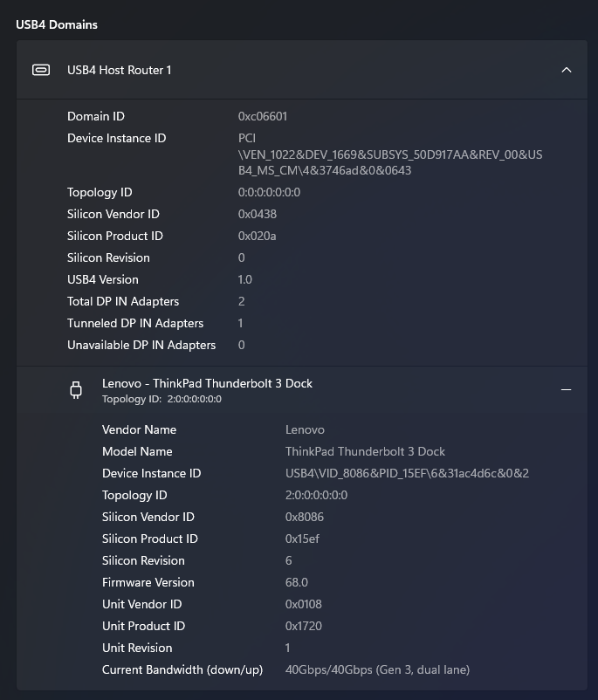The image size is (598, 700).
Task: Collapse the ThinkPad Thunderbolt 3 Dock section
Action: (566, 390)
